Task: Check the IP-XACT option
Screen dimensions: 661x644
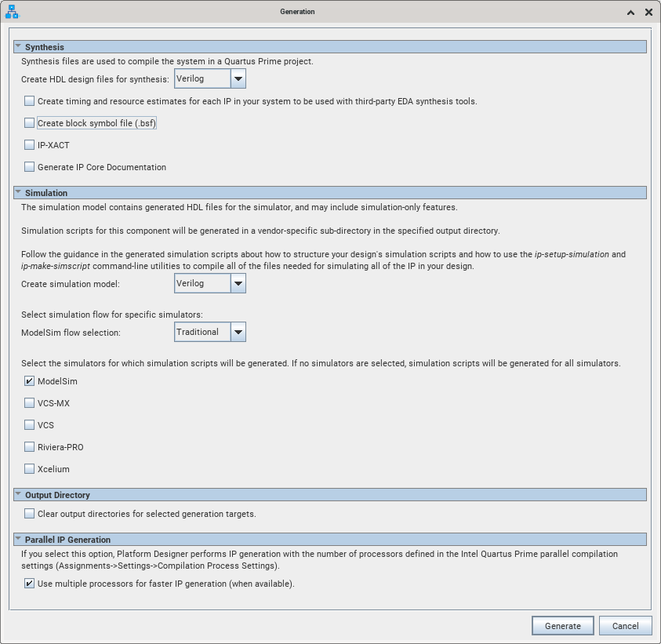Action: coord(30,145)
